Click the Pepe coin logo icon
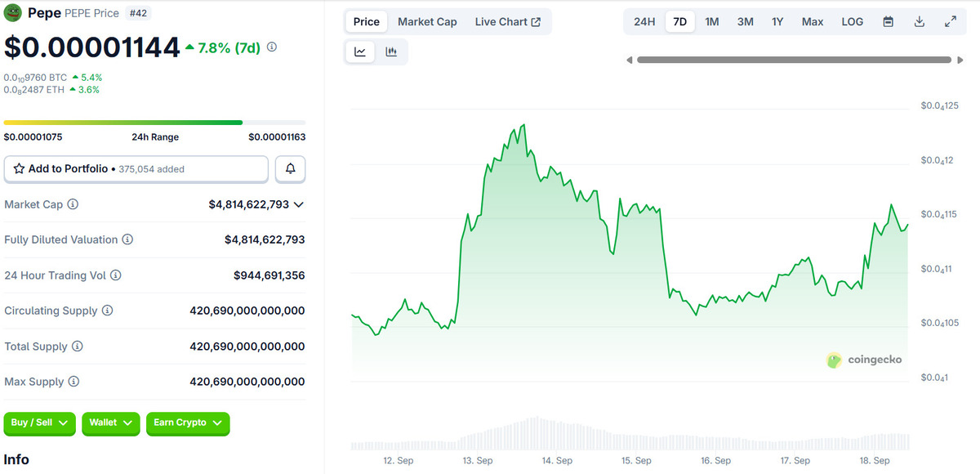 pos(13,13)
